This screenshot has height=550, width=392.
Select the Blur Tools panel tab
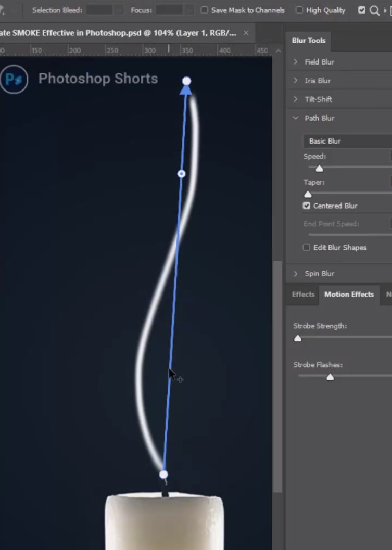[x=309, y=41]
